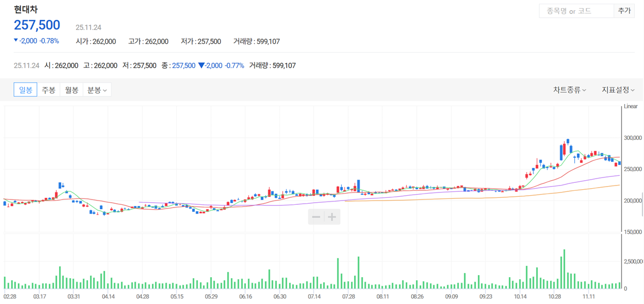The height and width of the screenshot is (304, 644).
Task: Click the 10.14 date axis label
Action: tap(520, 296)
